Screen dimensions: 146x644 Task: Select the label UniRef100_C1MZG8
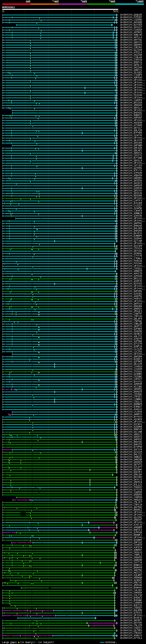point(131,30)
